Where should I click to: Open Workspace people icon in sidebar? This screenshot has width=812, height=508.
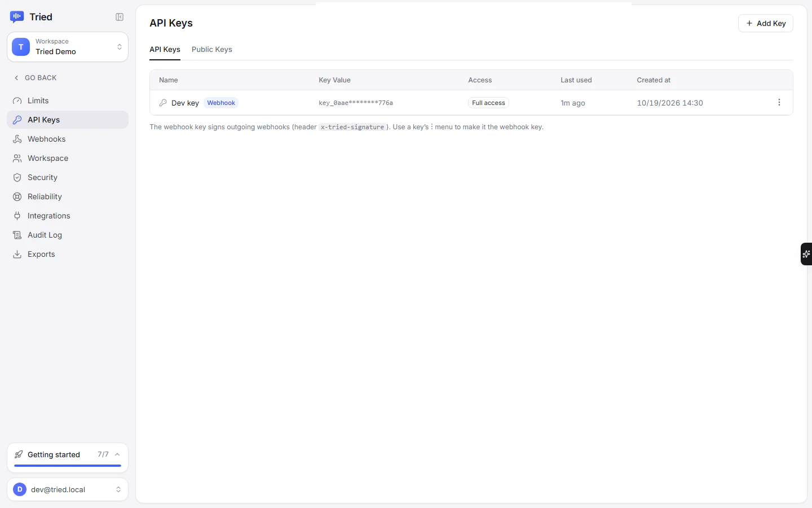coord(17,158)
